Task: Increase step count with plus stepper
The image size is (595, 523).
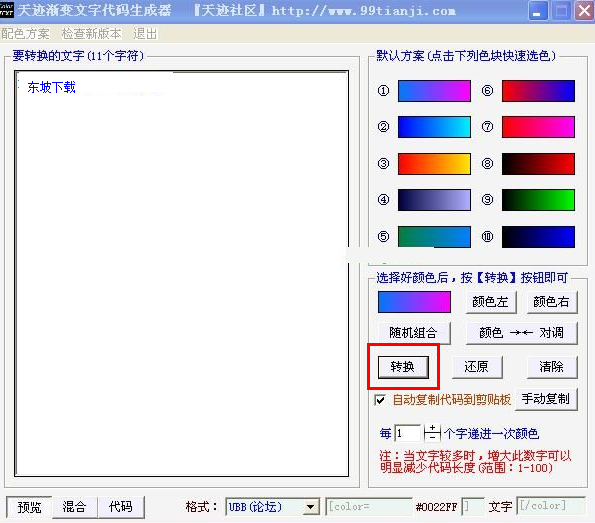Action: [432, 428]
